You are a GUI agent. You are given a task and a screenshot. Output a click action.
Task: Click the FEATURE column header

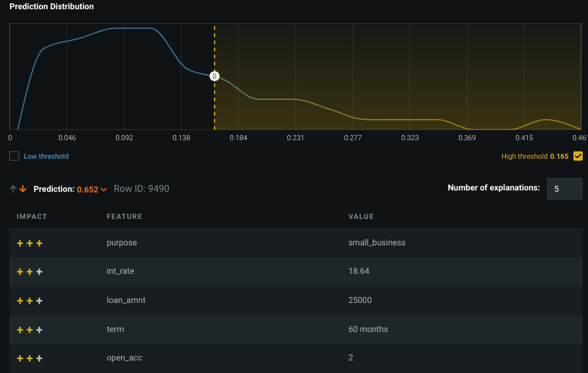coord(124,217)
